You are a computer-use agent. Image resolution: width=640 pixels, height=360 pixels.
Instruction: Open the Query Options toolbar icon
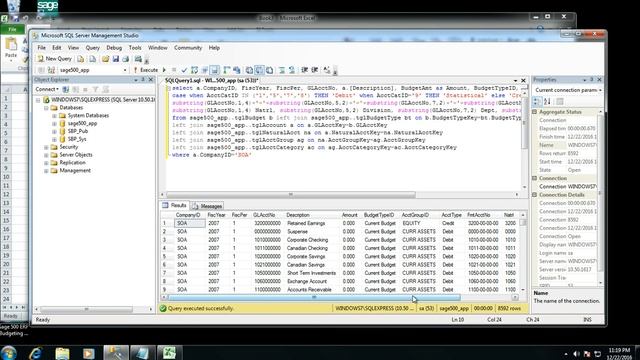204,70
